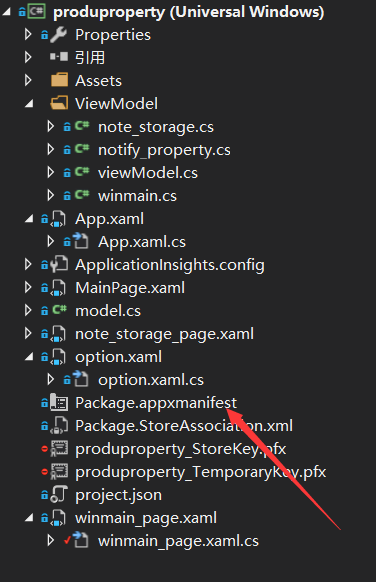Expand model.cs node arrow

click(28, 311)
